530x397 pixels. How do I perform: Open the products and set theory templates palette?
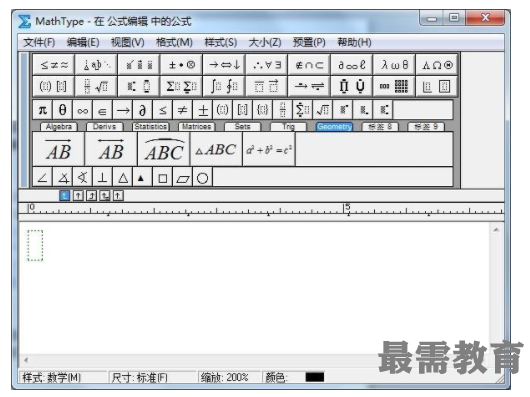click(352, 86)
